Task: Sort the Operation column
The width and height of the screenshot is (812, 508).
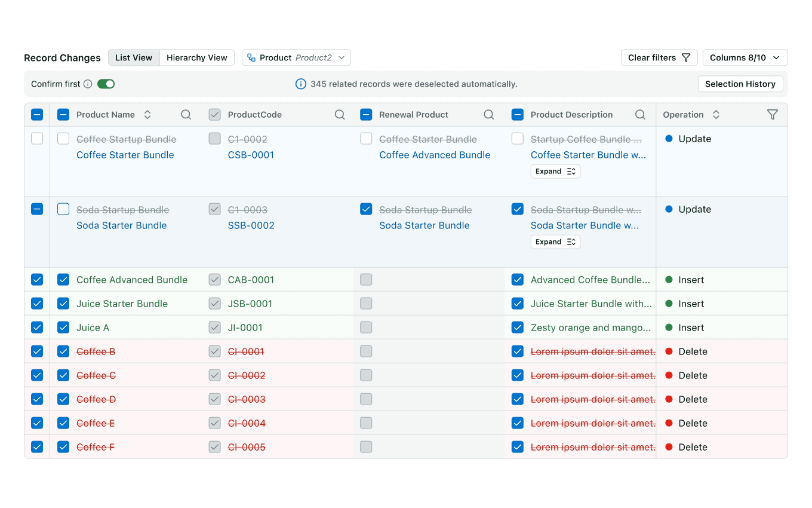Action: tap(716, 115)
